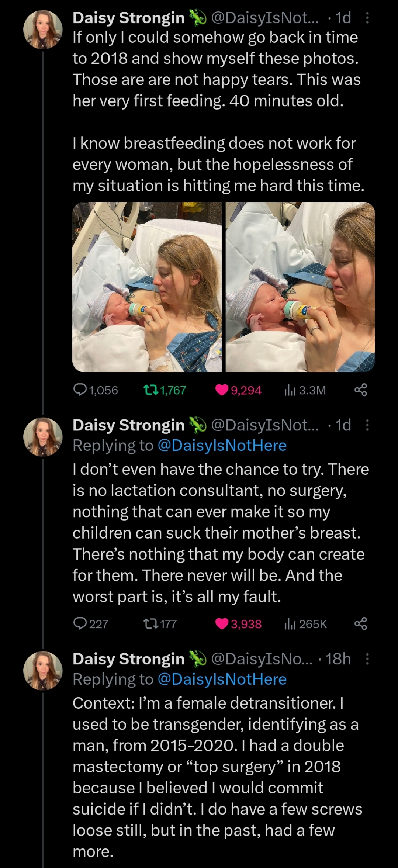The width and height of the screenshot is (398, 868).
Task: Open the right hospital photo
Action: (300, 287)
